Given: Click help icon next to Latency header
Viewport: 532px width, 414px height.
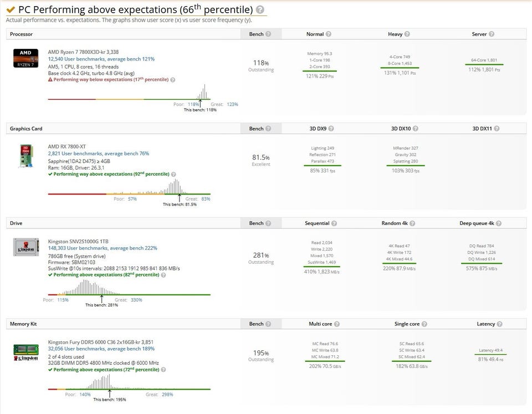Looking at the screenshot, I should [x=499, y=324].
